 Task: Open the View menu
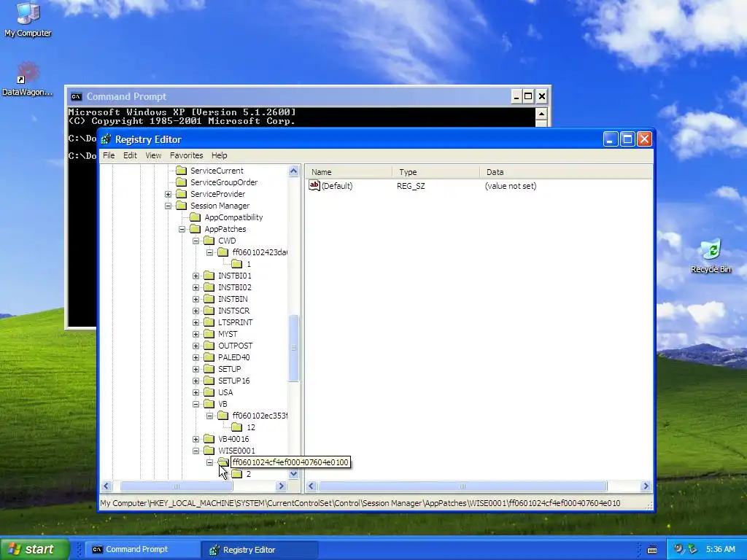pos(153,155)
